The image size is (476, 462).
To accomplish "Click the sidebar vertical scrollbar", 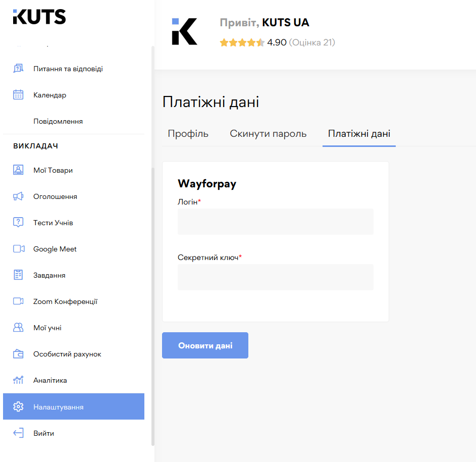I will pos(153,303).
